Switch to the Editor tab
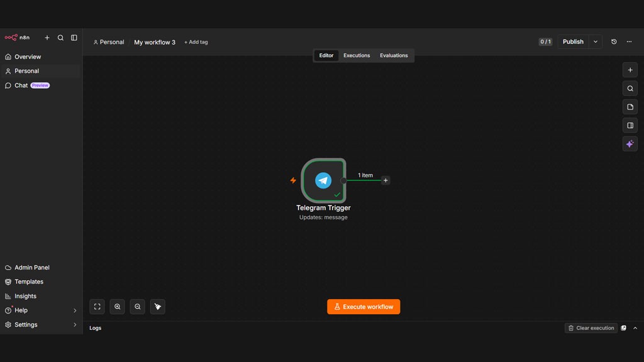The width and height of the screenshot is (644, 362). (x=326, y=55)
